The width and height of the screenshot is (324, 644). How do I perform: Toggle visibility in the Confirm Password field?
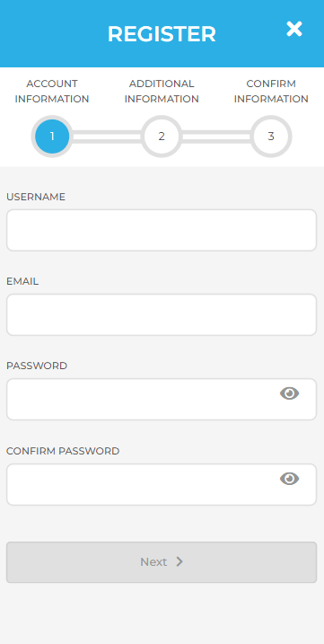[x=290, y=479]
